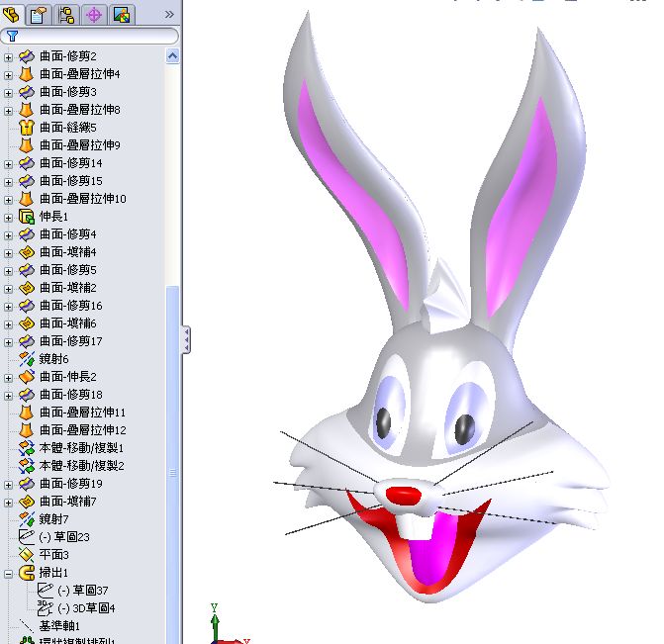Expand the 曲面-修剪19 node
The height and width of the screenshot is (644, 664).
(8, 484)
